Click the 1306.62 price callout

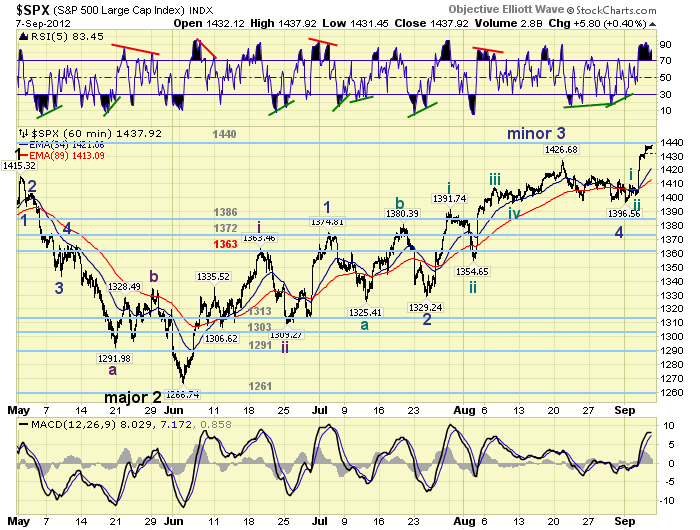click(221, 338)
